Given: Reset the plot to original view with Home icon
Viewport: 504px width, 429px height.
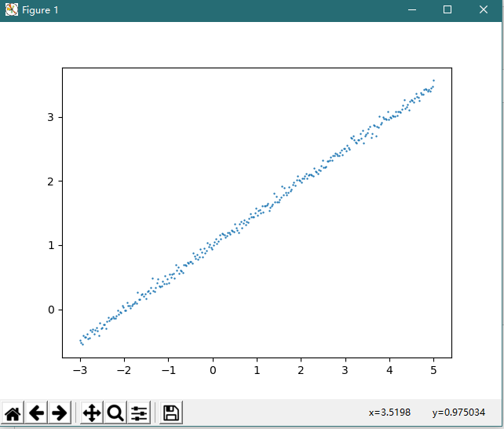Looking at the screenshot, I should pos(13,413).
